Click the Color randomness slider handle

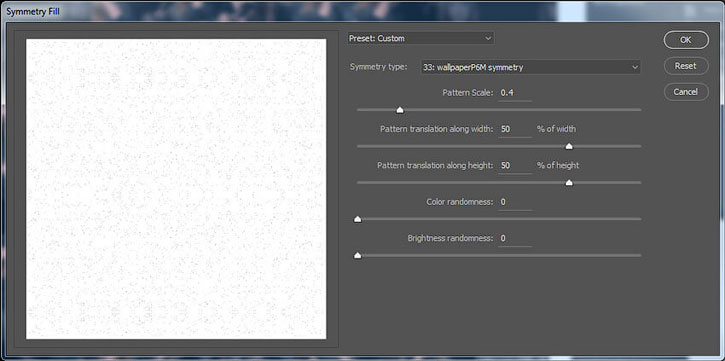[x=357, y=219]
